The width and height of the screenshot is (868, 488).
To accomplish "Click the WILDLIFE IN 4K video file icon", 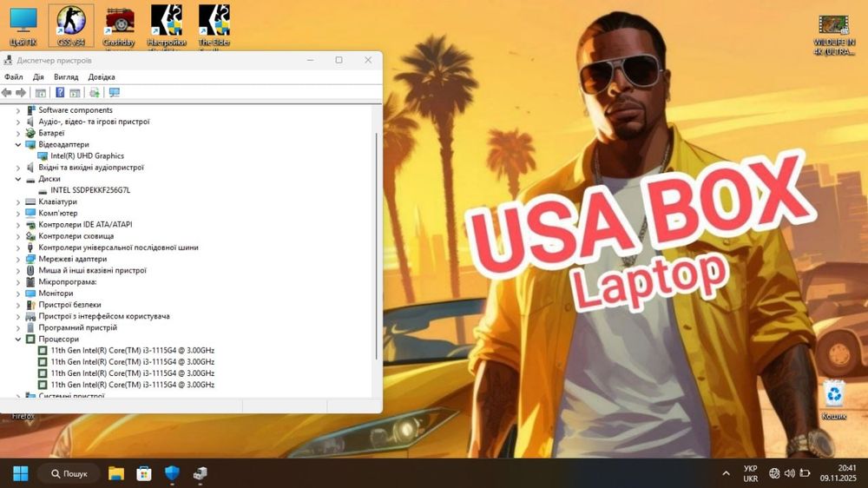I will (833, 35).
